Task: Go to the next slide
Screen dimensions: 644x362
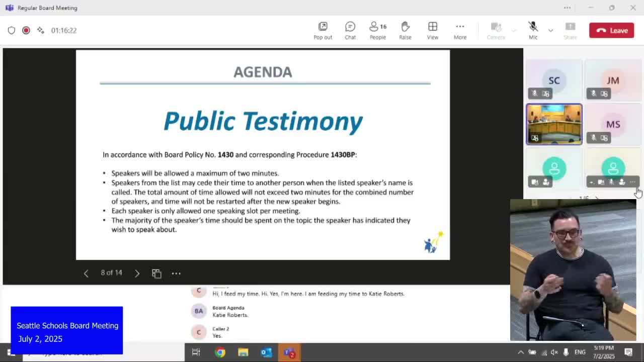Action: 137,273
